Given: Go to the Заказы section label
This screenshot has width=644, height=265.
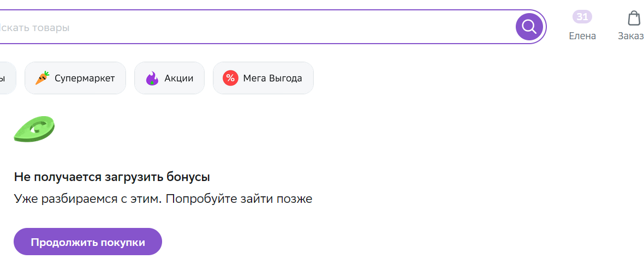Looking at the screenshot, I should [x=631, y=36].
